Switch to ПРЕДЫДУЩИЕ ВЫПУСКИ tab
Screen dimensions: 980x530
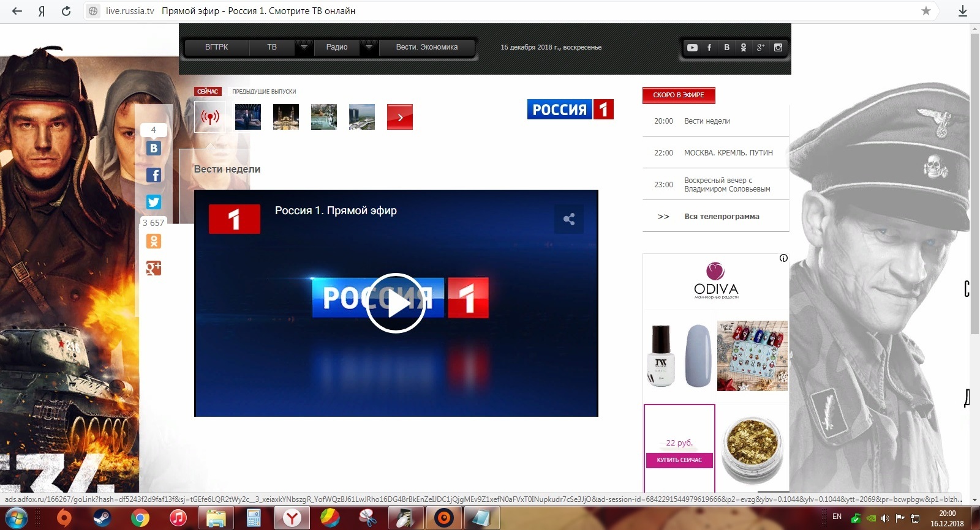click(264, 91)
